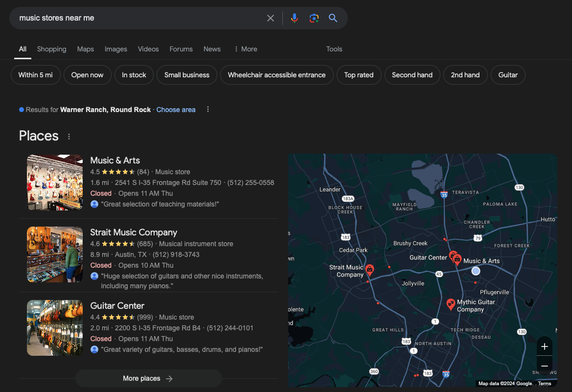The image size is (572, 392).
Task: Open the Music & Arts store photo
Action: [55, 183]
